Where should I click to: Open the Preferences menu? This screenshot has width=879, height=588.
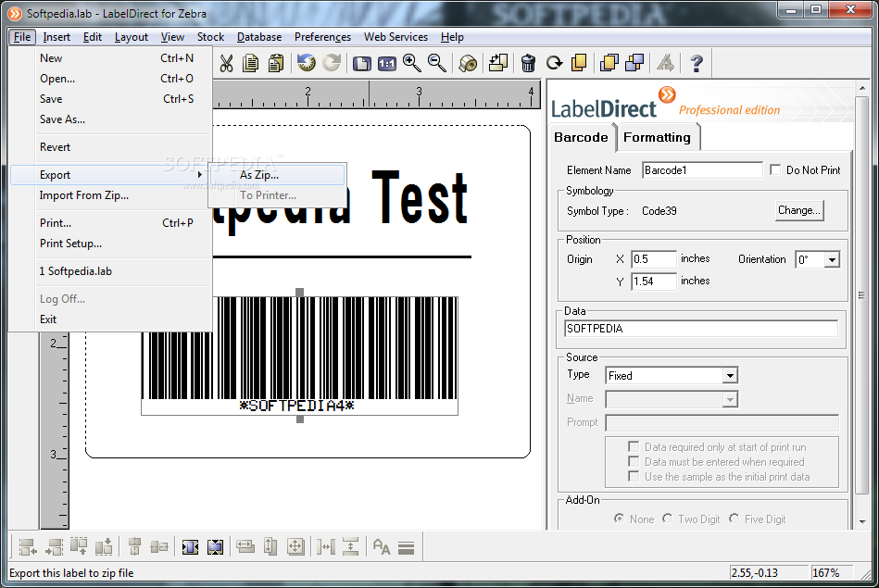coord(322,37)
